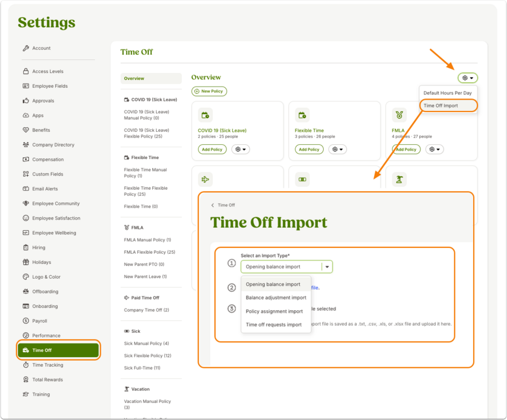Click the Benefits heart icon
The height and width of the screenshot is (420, 507).
26,130
